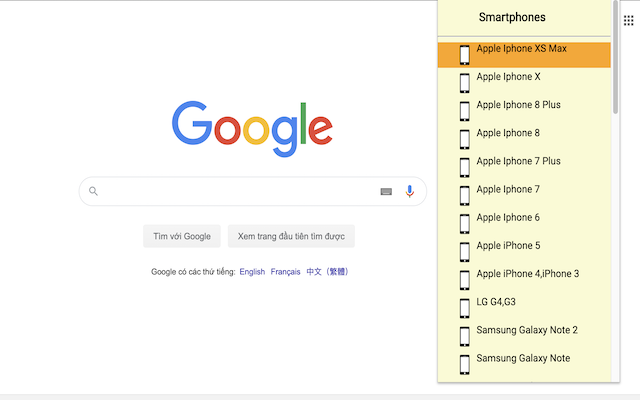Choose Apple iPhone 5 in Smartphones list
The image size is (640, 400).
coord(508,245)
